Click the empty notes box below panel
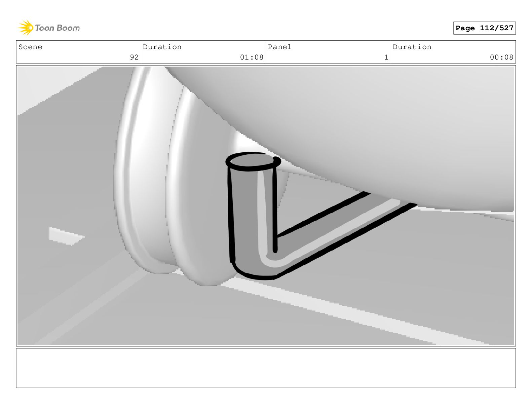The image size is (532, 412). [x=266, y=368]
